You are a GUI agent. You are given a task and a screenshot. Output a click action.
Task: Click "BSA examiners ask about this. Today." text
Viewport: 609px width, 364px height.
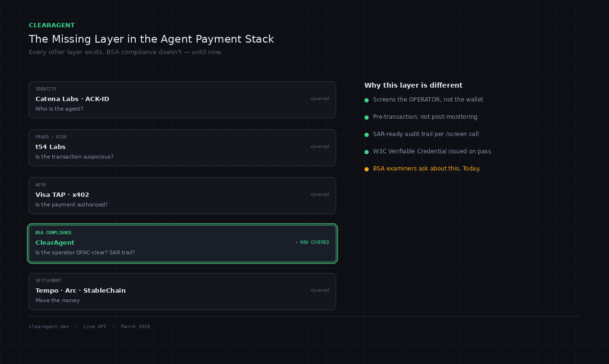pos(426,169)
